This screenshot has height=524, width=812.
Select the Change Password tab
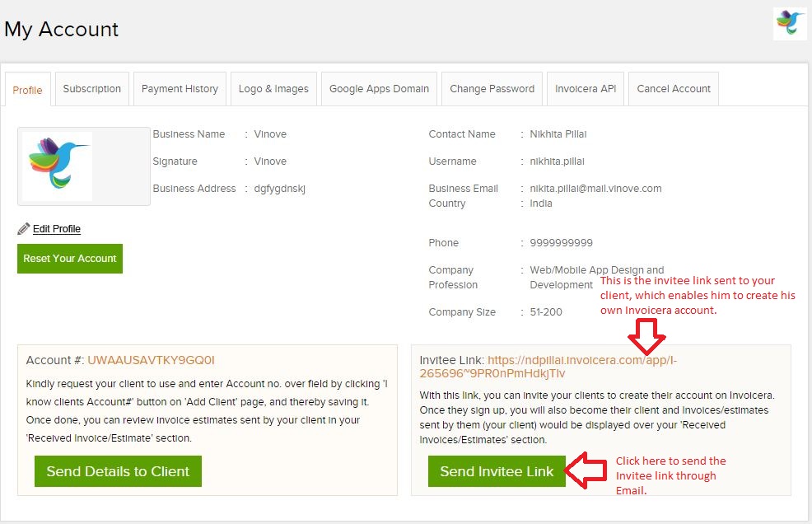coord(492,89)
